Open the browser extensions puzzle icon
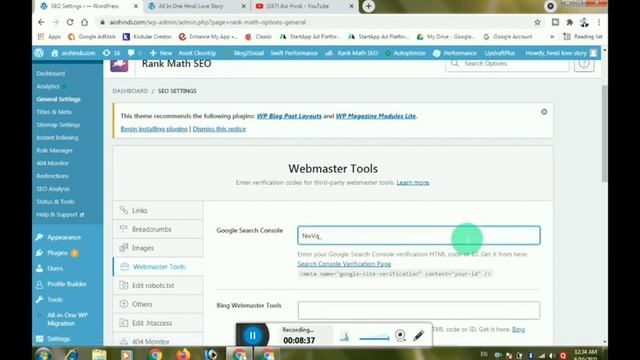 pyautogui.click(x=569, y=22)
